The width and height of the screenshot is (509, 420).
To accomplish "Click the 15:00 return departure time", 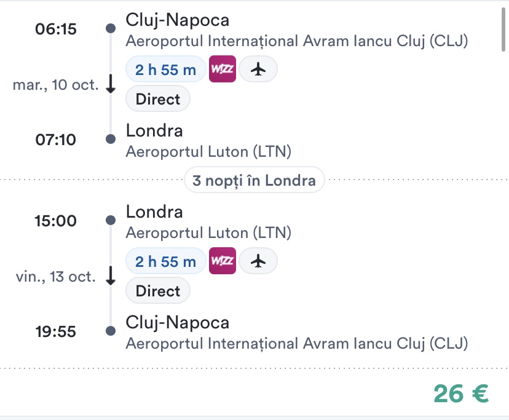I will [56, 221].
